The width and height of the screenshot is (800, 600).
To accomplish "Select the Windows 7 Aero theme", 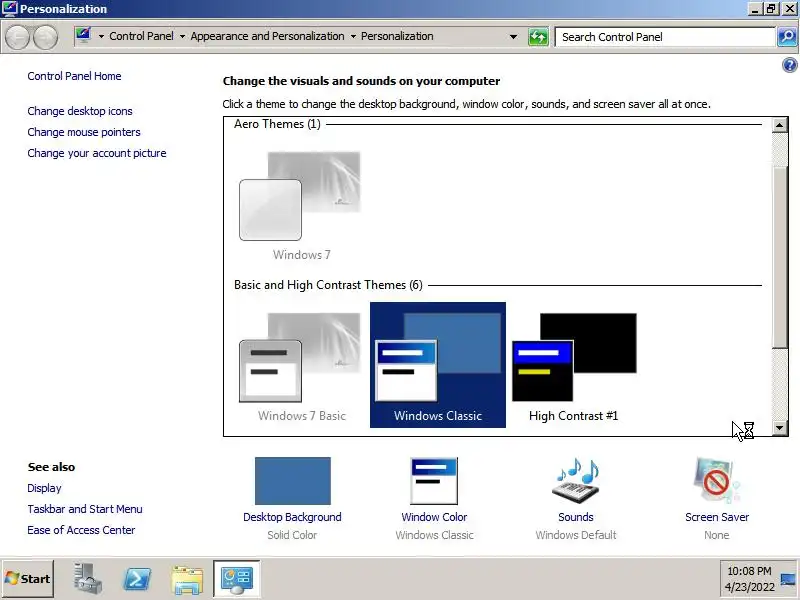I will (301, 206).
